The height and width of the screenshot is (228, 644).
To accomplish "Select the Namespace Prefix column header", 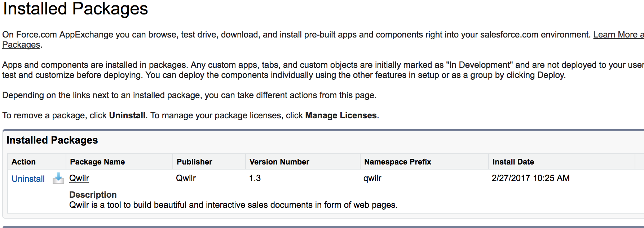I will tap(424, 162).
